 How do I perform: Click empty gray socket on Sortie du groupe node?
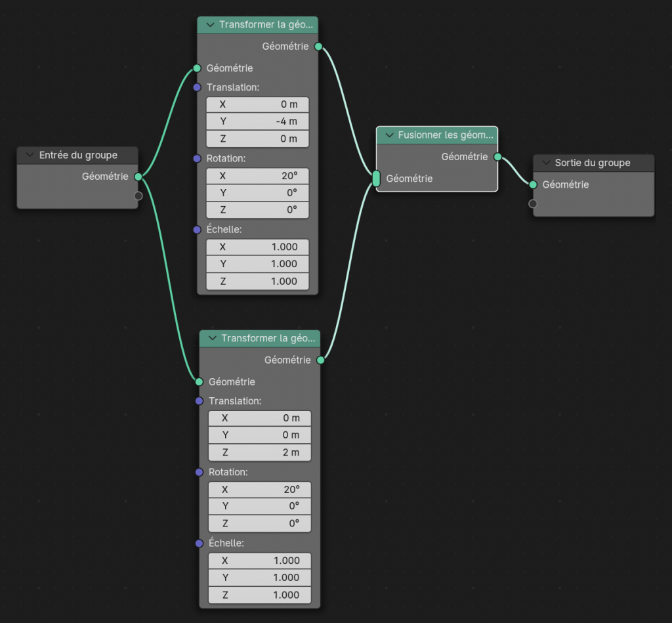tap(534, 204)
